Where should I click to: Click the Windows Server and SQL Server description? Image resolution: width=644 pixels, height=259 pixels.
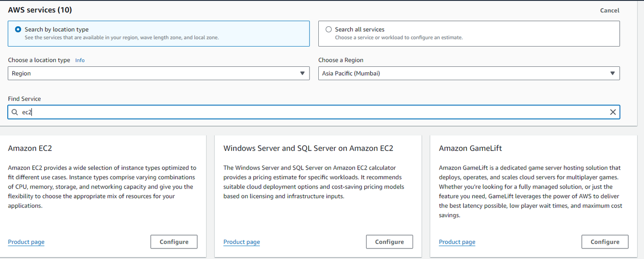point(314,182)
